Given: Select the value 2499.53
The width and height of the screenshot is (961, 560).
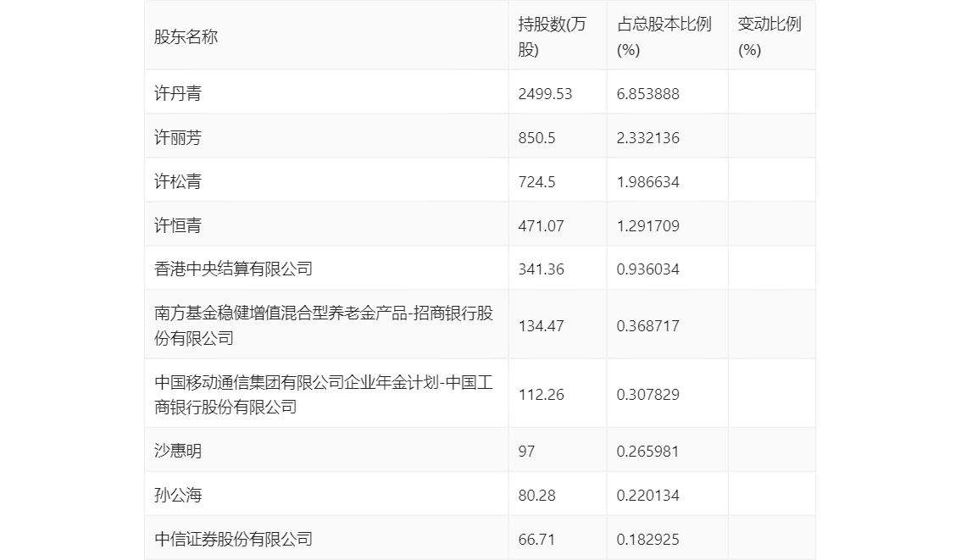Looking at the screenshot, I should coord(545,94).
